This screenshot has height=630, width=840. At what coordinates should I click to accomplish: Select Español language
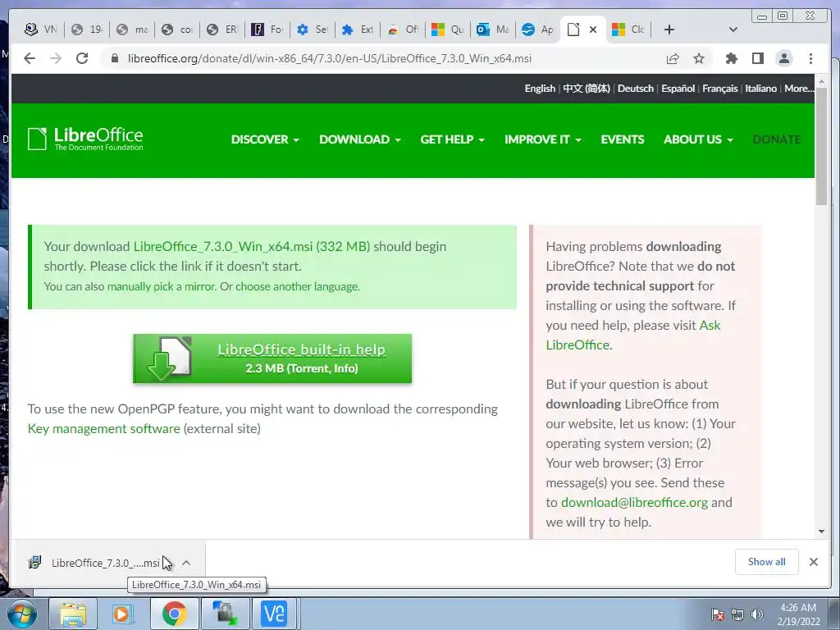(678, 89)
